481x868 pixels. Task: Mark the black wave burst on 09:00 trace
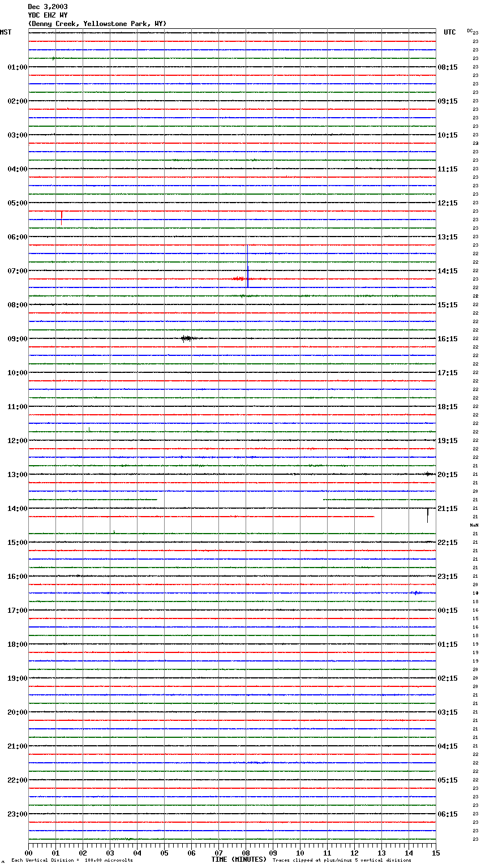click(x=188, y=338)
